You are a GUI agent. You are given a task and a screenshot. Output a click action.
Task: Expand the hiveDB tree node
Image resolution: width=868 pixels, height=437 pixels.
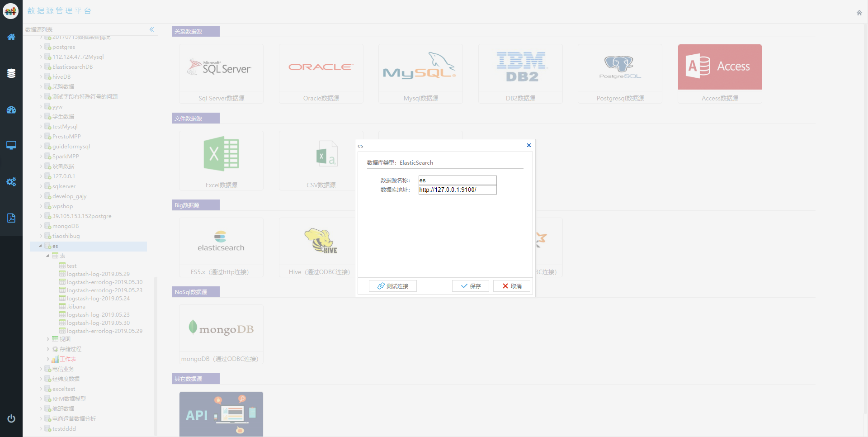click(x=41, y=77)
